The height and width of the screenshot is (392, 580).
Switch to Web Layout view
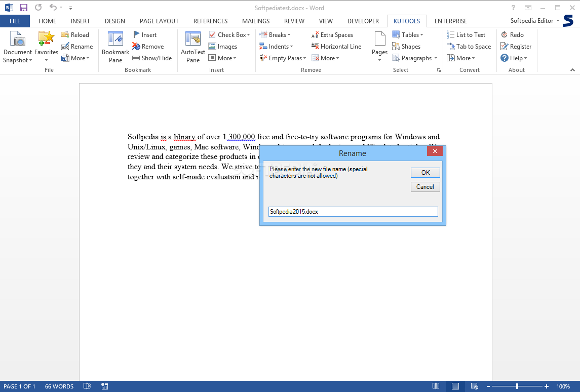click(475, 386)
